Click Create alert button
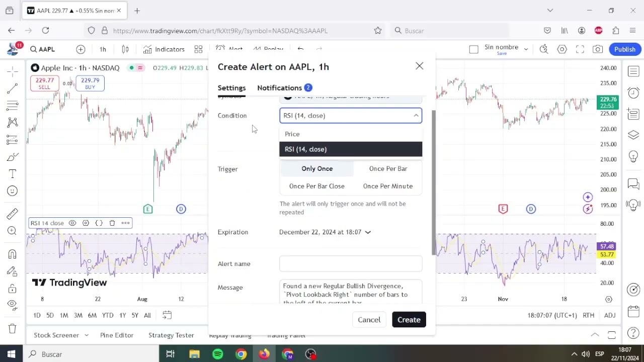644x362 pixels. (x=409, y=320)
